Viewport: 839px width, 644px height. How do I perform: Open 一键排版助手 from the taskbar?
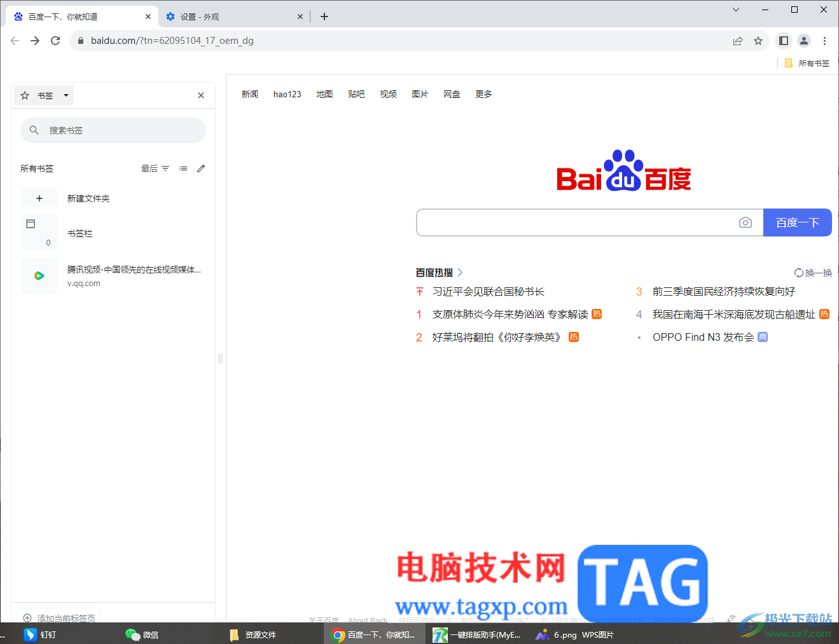(477, 634)
